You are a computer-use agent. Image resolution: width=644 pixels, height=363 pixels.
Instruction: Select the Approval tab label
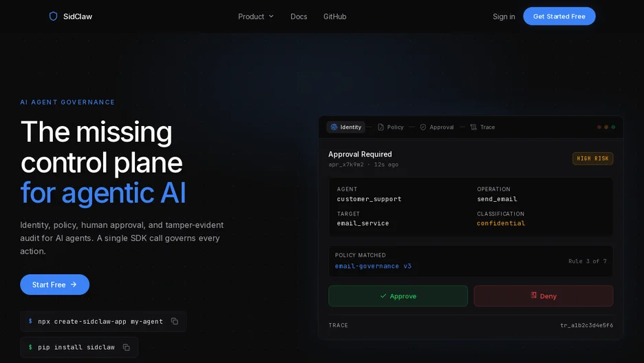point(442,127)
